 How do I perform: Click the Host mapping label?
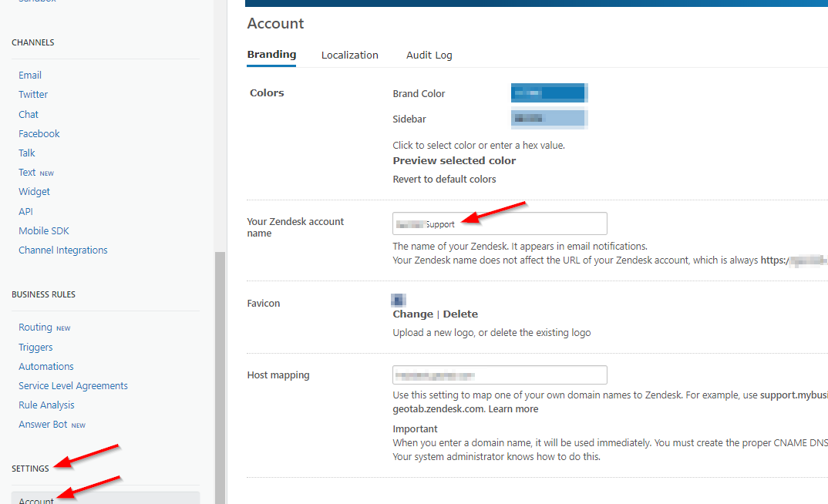coord(278,375)
